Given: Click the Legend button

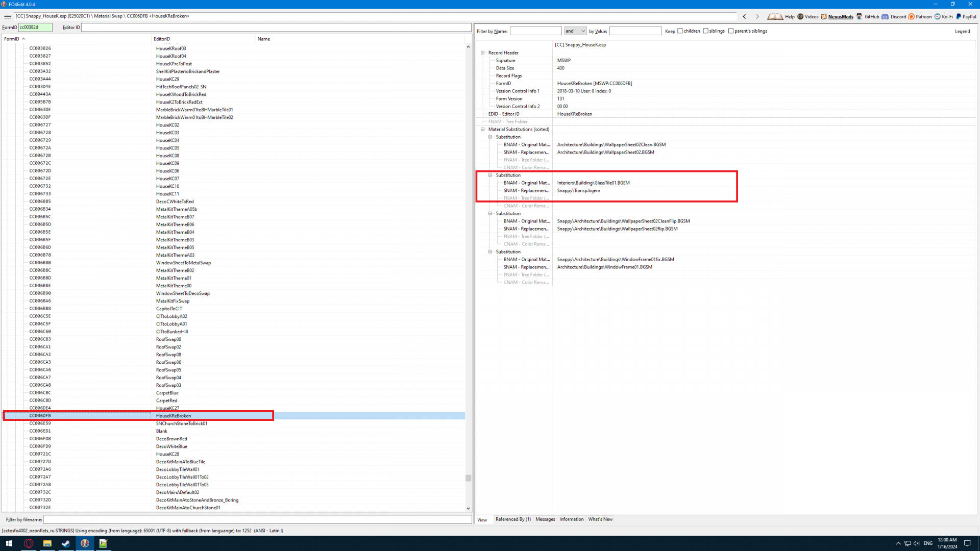Looking at the screenshot, I should click(962, 31).
